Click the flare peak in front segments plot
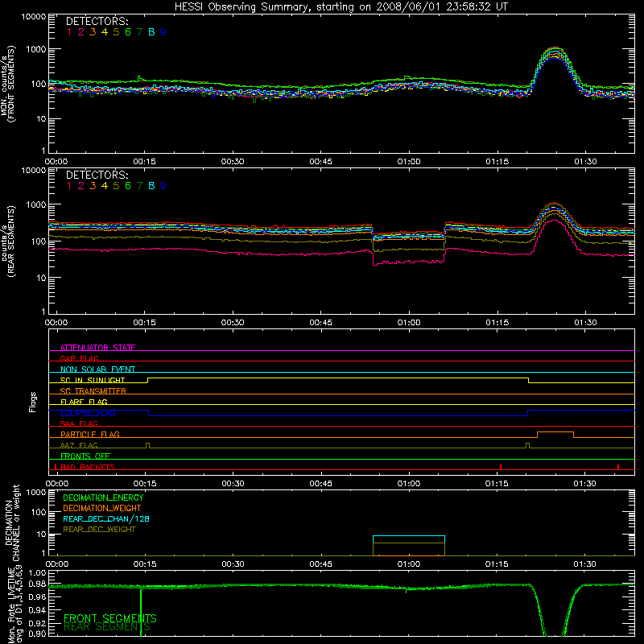Screen dimensions: 644x644 point(555,48)
